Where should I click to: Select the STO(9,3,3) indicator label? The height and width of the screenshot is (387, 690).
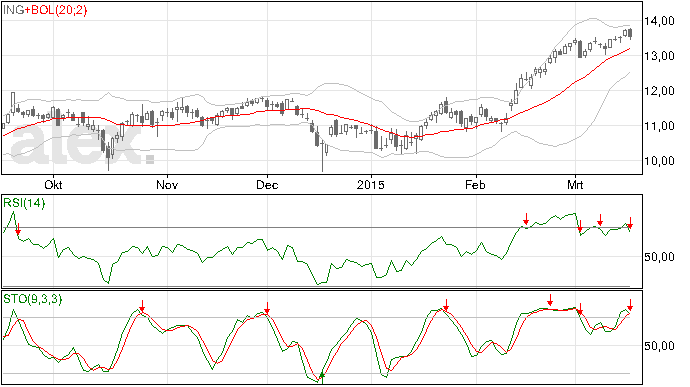pyautogui.click(x=33, y=299)
